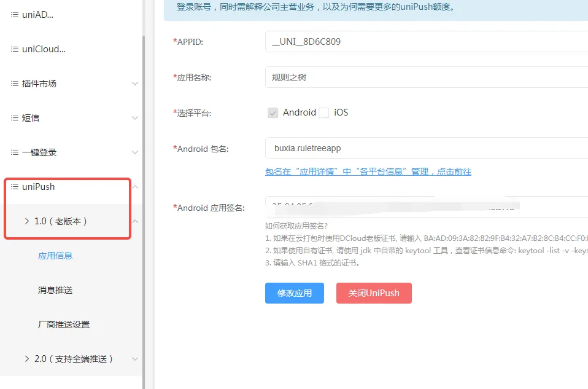Viewport: 588px width, 389px height.
Task: Open the 消息推送 menu item
Action: [55, 290]
